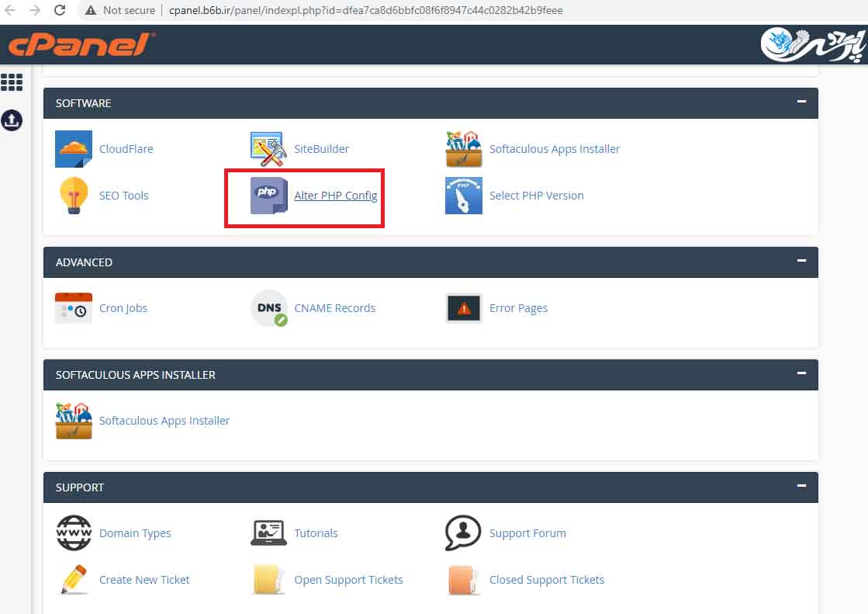This screenshot has height=614, width=868.
Task: Open the CNAME Records DNS icon
Action: 268,308
